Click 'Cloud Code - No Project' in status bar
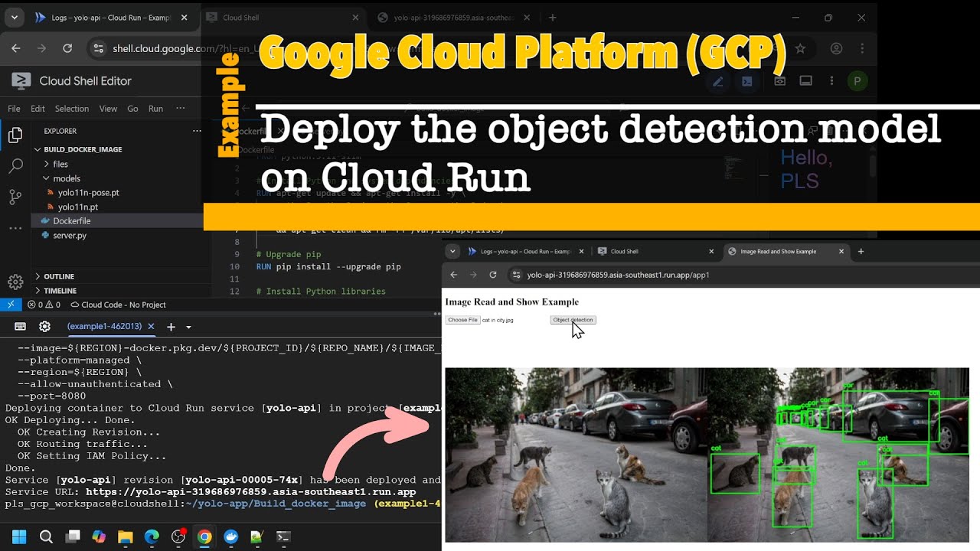Screen dimensions: 980x551 tap(118, 305)
